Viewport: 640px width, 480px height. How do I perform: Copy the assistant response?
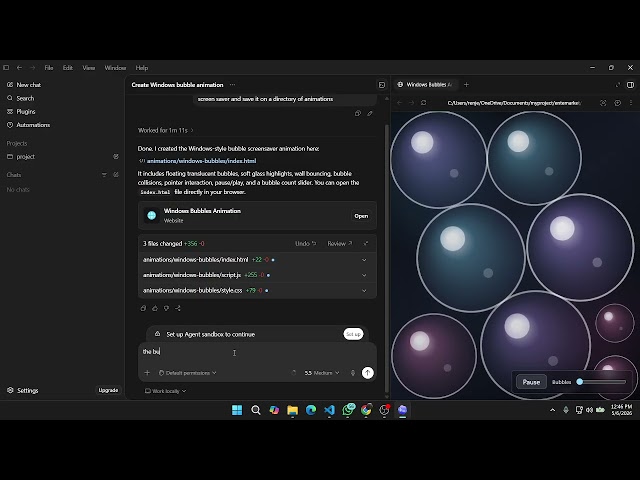point(143,308)
